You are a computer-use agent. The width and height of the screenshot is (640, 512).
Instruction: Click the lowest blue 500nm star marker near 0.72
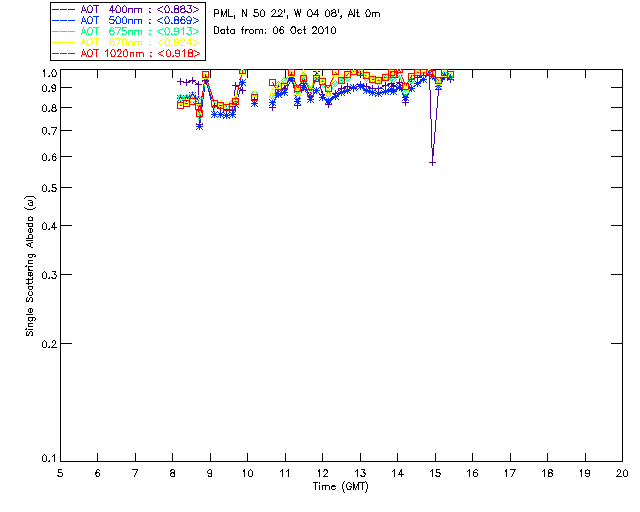200,127
